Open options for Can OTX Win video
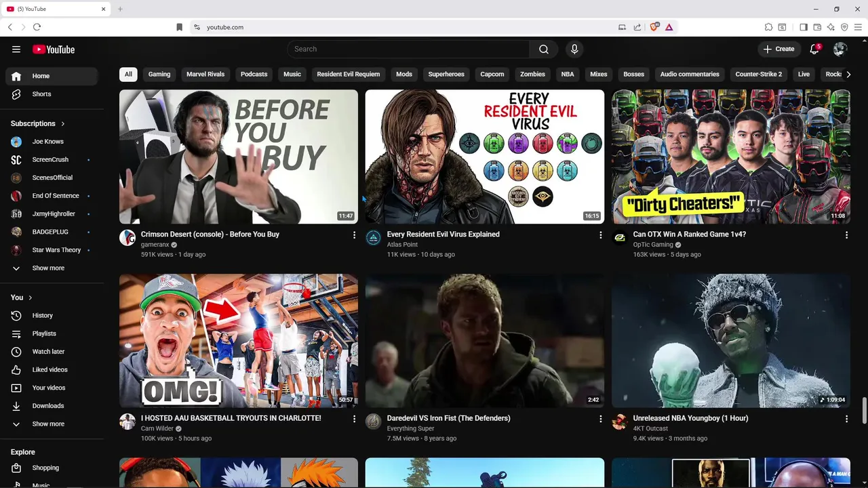The width and height of the screenshot is (868, 488). pyautogui.click(x=846, y=235)
